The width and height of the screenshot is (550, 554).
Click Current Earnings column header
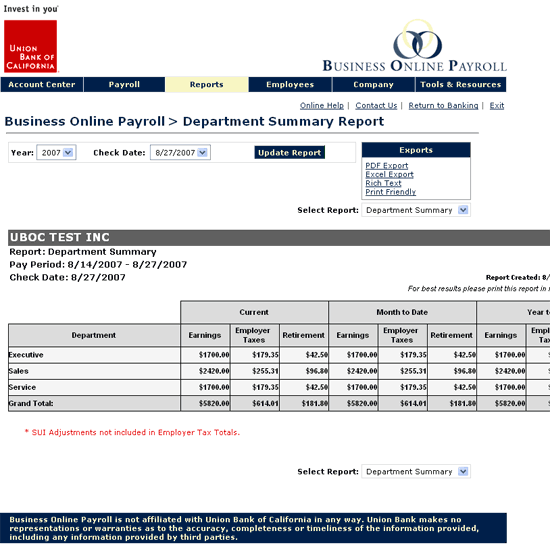click(x=205, y=335)
